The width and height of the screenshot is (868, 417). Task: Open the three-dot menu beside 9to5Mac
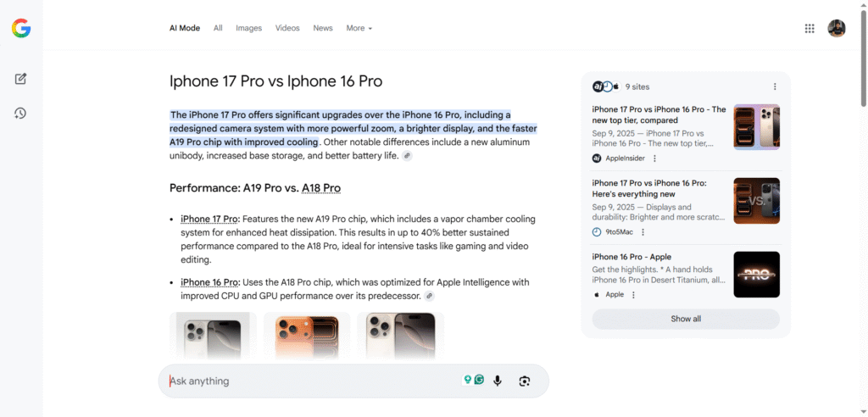point(643,232)
